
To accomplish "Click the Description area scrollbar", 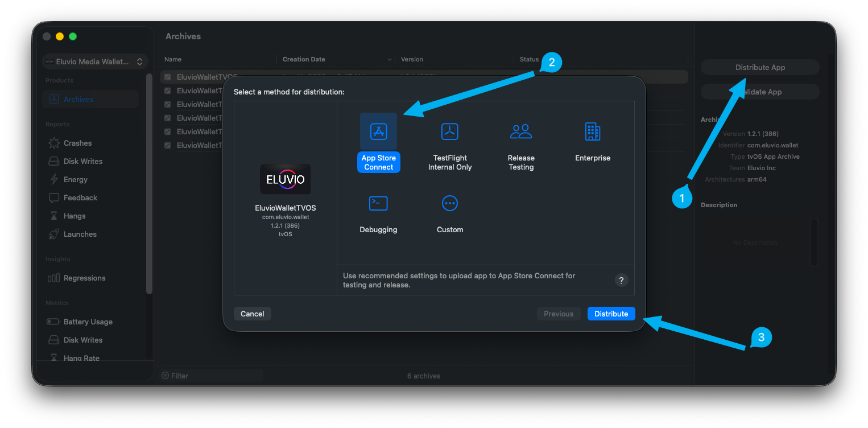I will [x=814, y=242].
